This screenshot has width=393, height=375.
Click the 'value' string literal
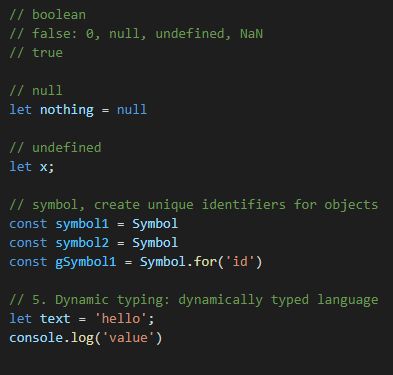pos(128,338)
